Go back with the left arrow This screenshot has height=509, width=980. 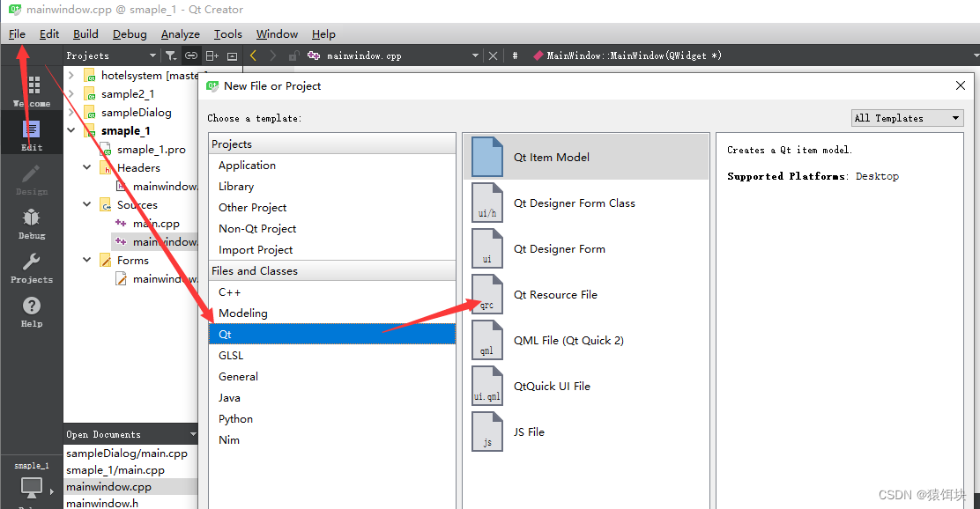[254, 55]
